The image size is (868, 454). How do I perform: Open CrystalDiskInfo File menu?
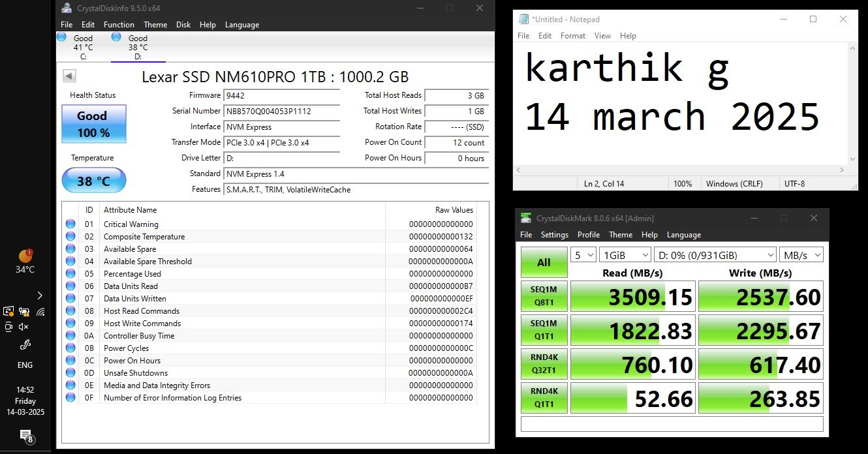click(67, 25)
